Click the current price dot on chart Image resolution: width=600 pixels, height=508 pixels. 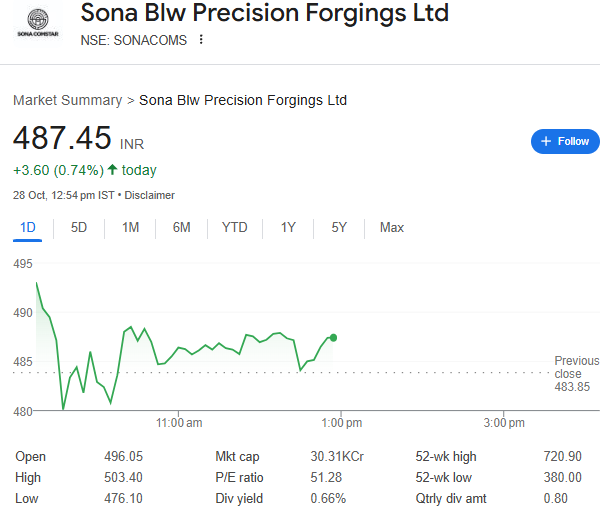333,338
